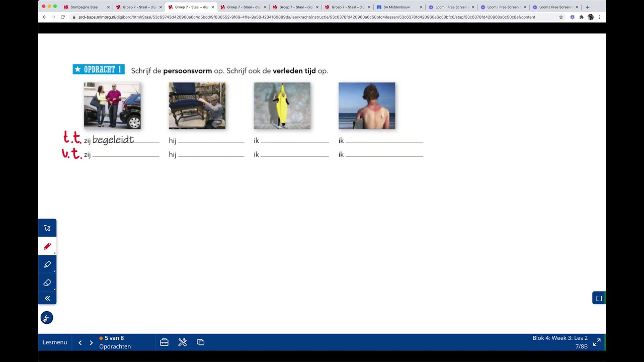Select the highlighter marker tool
The width and height of the screenshot is (644, 362).
click(x=47, y=264)
